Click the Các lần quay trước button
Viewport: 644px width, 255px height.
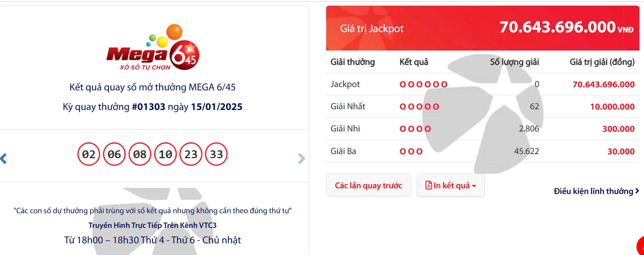pos(368,185)
